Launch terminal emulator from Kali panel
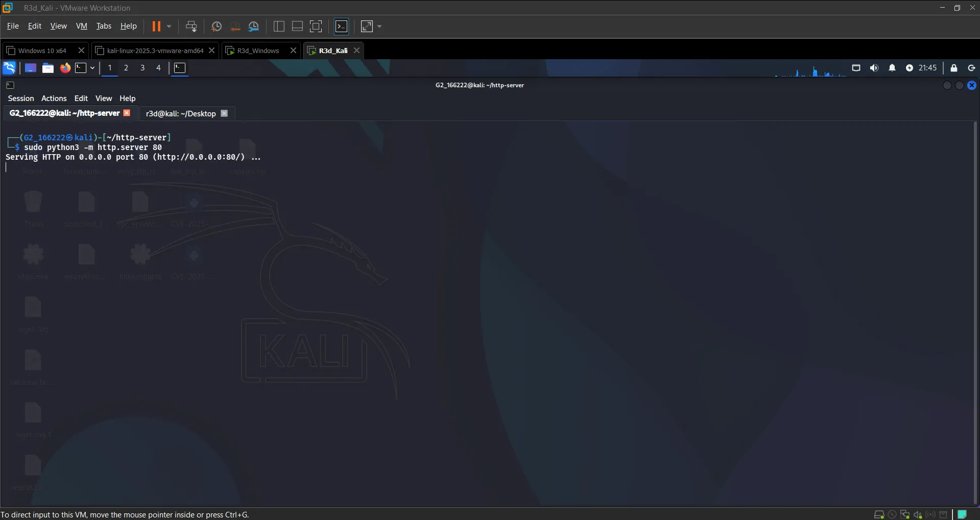 81,68
